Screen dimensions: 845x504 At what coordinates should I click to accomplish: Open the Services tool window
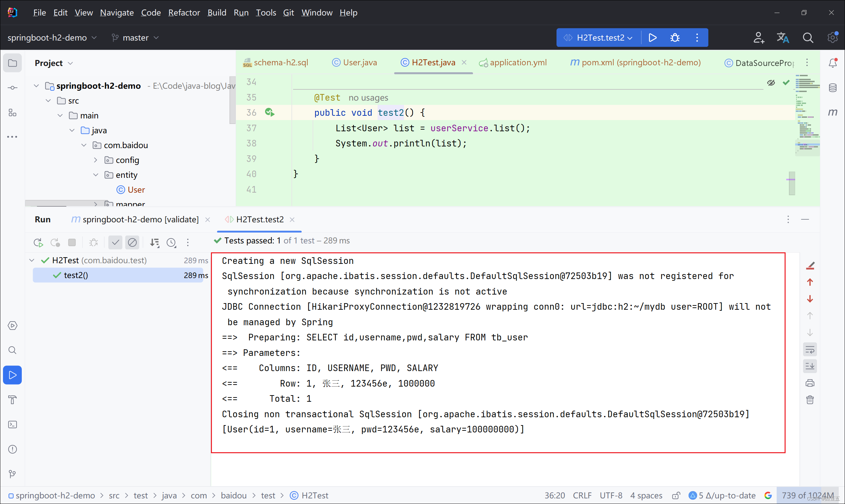[12, 325]
